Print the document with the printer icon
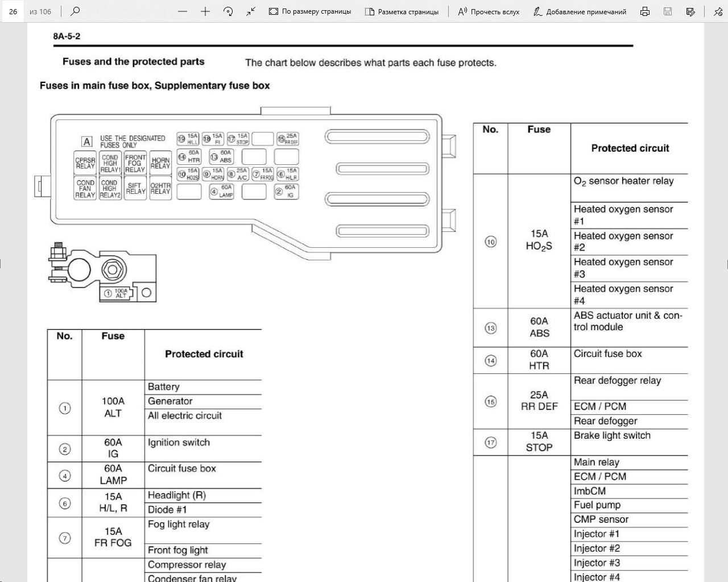This screenshot has height=582, width=728. coord(645,11)
